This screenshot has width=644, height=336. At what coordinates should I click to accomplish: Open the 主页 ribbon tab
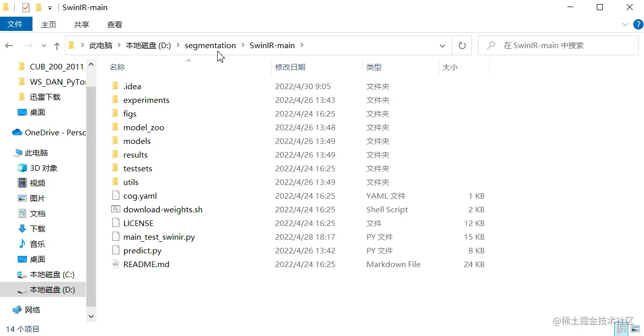49,24
